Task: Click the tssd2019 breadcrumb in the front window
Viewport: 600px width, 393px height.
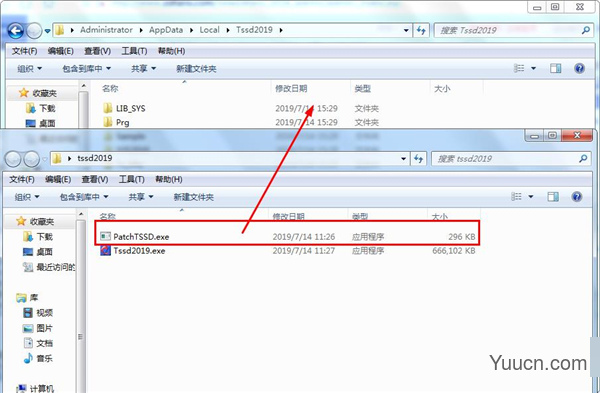Action: tap(95, 158)
